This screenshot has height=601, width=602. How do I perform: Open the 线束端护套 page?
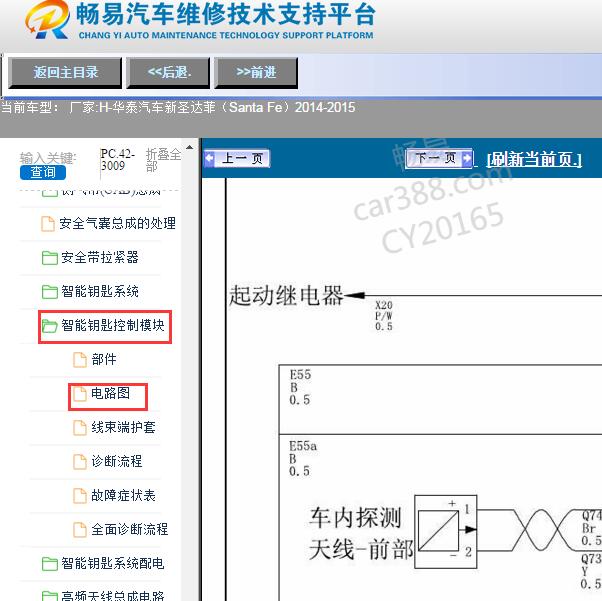123,427
